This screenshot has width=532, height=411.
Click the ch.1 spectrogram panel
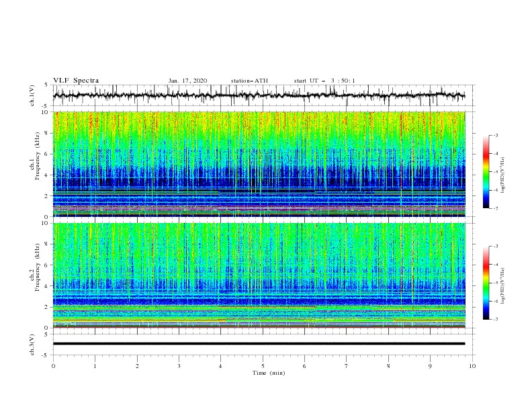click(x=259, y=164)
